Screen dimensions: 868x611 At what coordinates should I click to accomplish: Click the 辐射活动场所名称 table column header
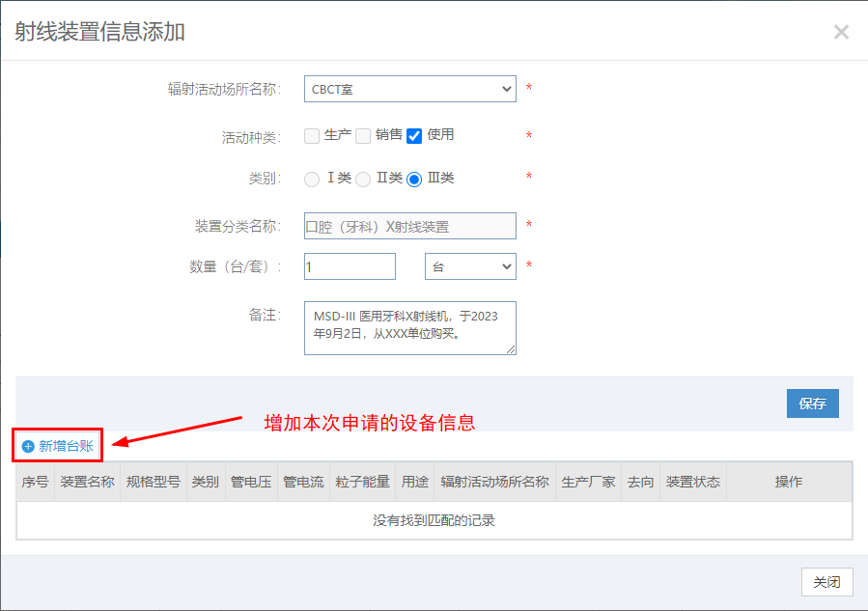click(495, 482)
